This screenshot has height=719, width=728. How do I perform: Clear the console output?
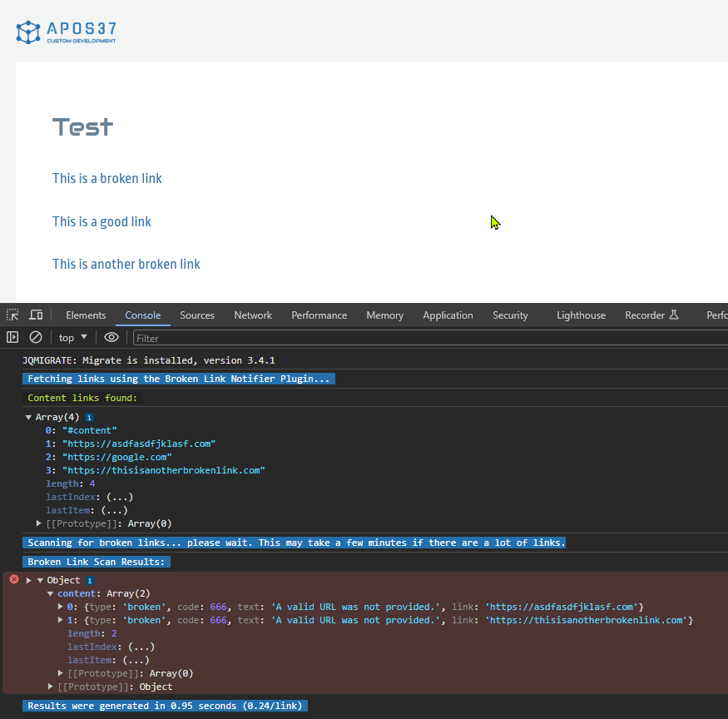(x=35, y=336)
